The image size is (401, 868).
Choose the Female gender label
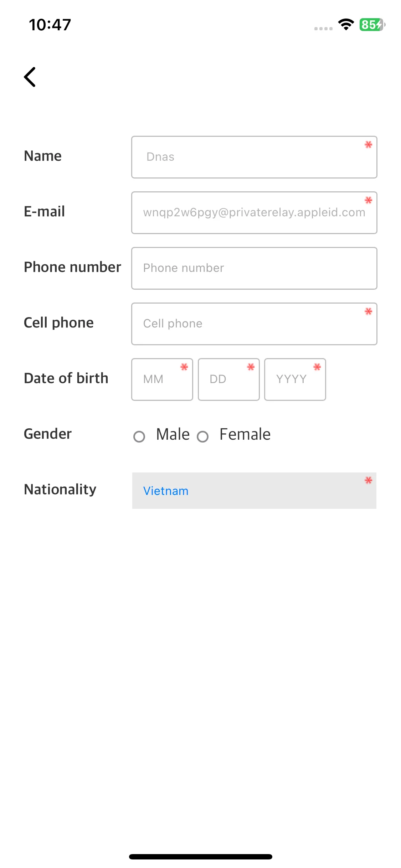(x=245, y=434)
